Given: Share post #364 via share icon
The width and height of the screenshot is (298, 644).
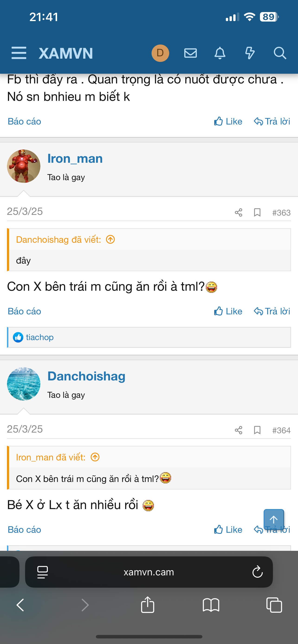Looking at the screenshot, I should (x=238, y=430).
